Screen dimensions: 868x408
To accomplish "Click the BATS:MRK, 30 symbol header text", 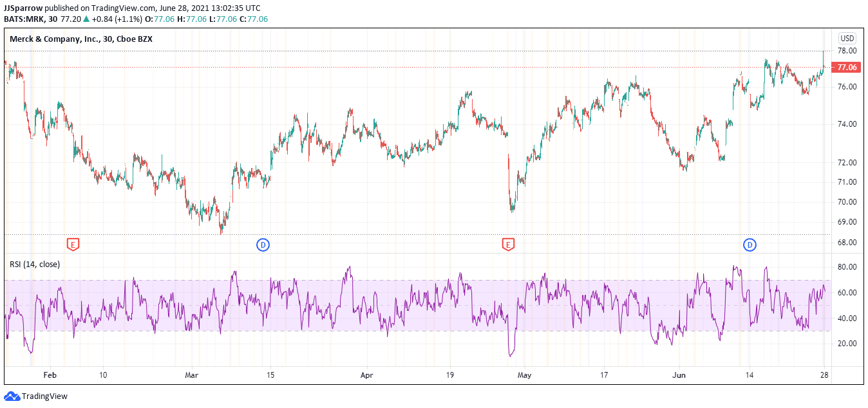I will pos(30,19).
